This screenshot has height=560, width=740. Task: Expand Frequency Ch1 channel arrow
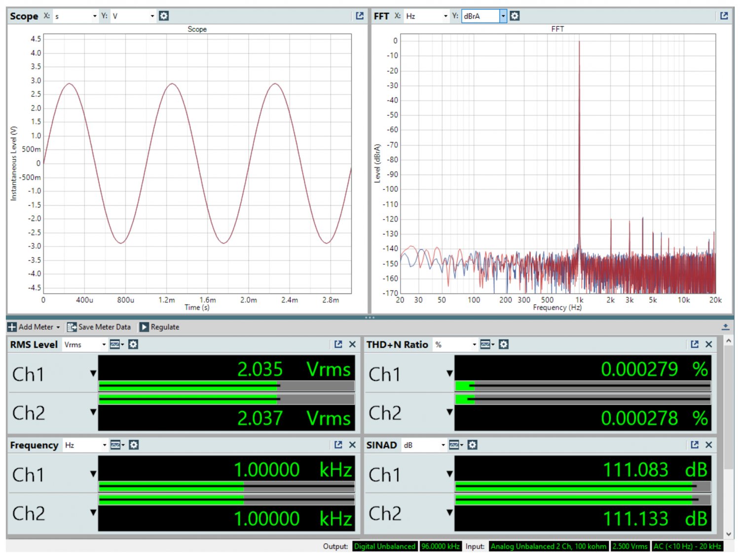tap(93, 474)
